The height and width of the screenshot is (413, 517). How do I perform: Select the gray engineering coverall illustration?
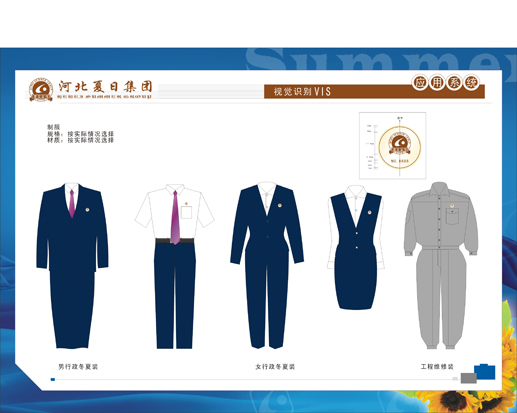coord(441,265)
